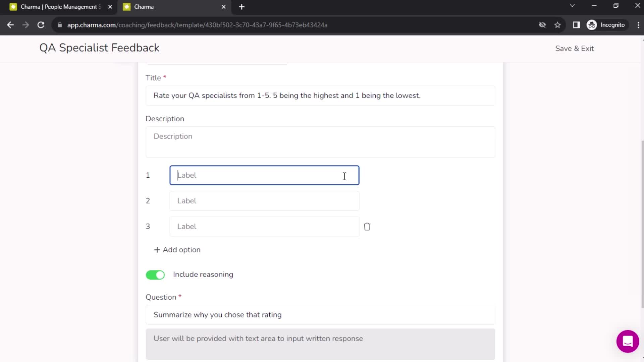Bookmark this page with the star
The width and height of the screenshot is (644, 362).
coord(557,25)
